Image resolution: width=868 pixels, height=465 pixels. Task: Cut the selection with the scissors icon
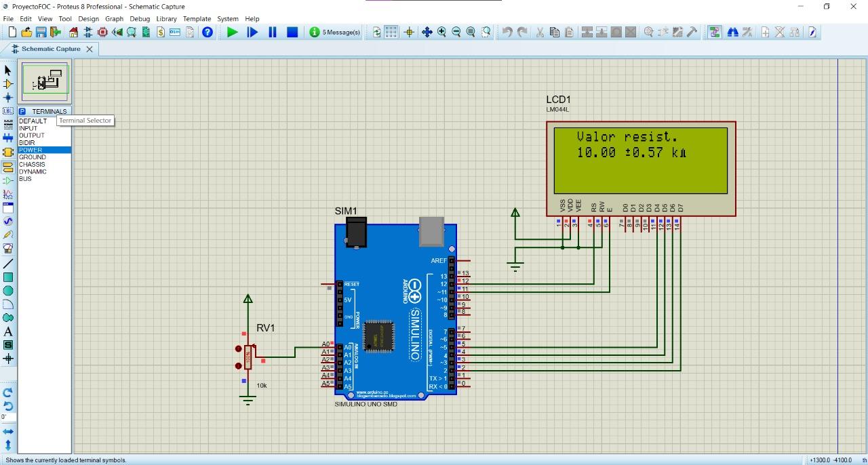(x=540, y=32)
